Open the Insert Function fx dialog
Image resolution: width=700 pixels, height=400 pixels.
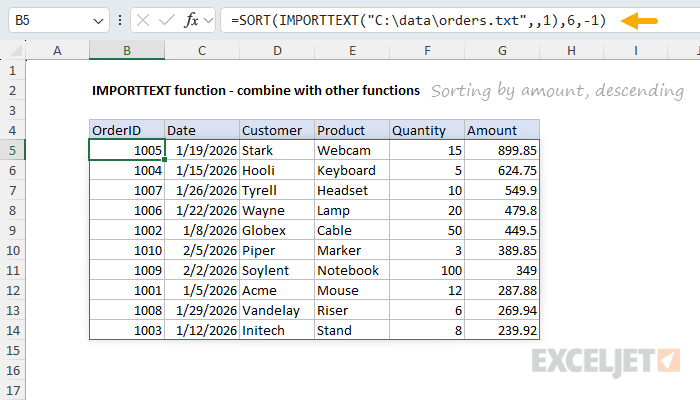[191, 21]
